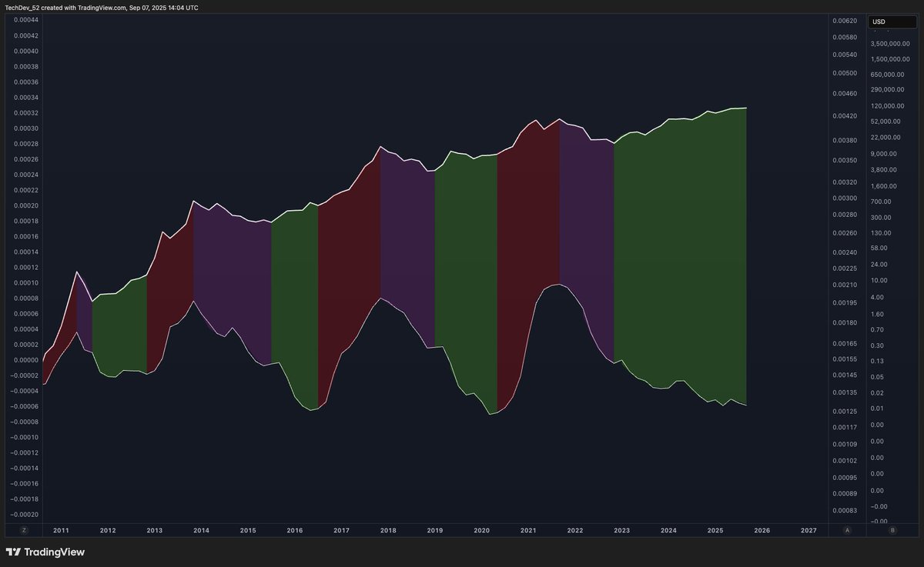Click the 0.00420 scale value
The width and height of the screenshot is (924, 567).
tap(845, 116)
